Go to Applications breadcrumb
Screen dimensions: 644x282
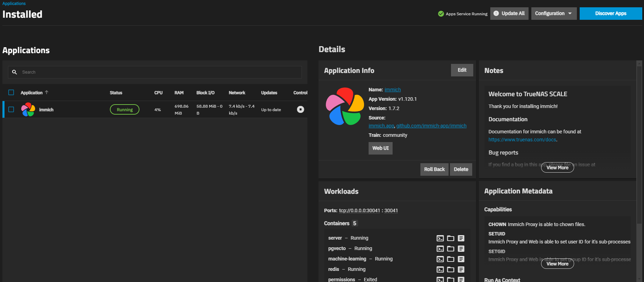[14, 3]
